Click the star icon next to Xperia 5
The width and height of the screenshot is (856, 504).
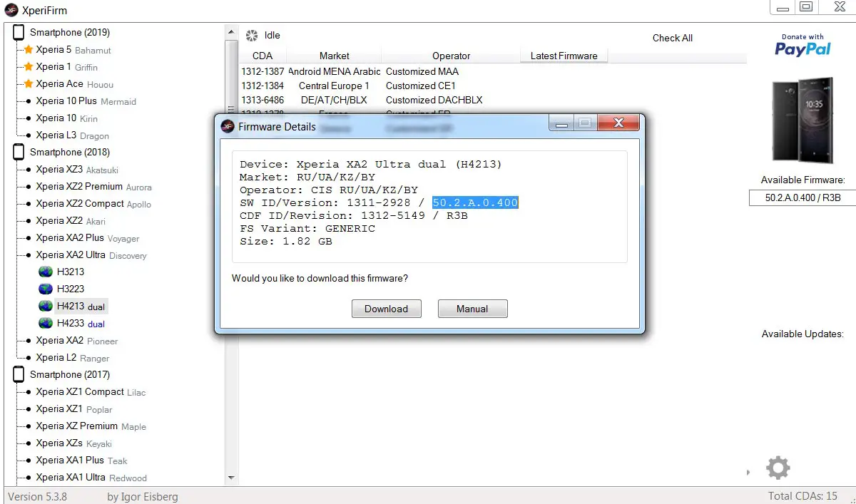[29, 50]
